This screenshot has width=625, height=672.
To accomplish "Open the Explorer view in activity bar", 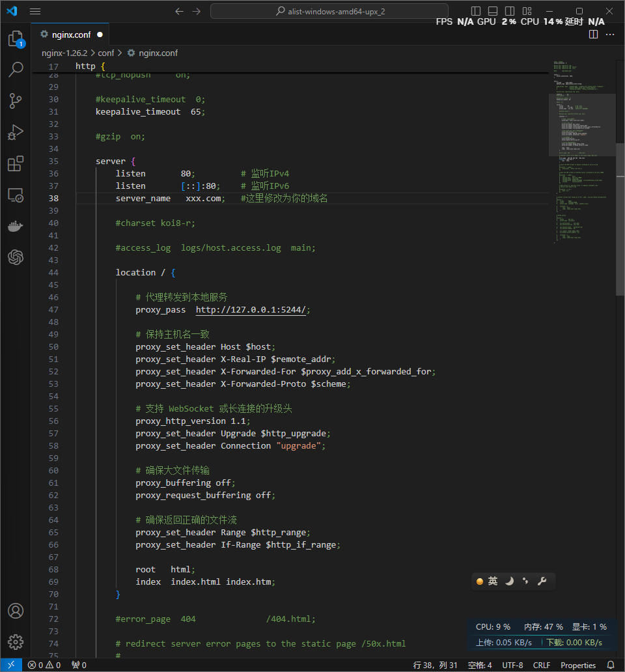I will (16, 39).
